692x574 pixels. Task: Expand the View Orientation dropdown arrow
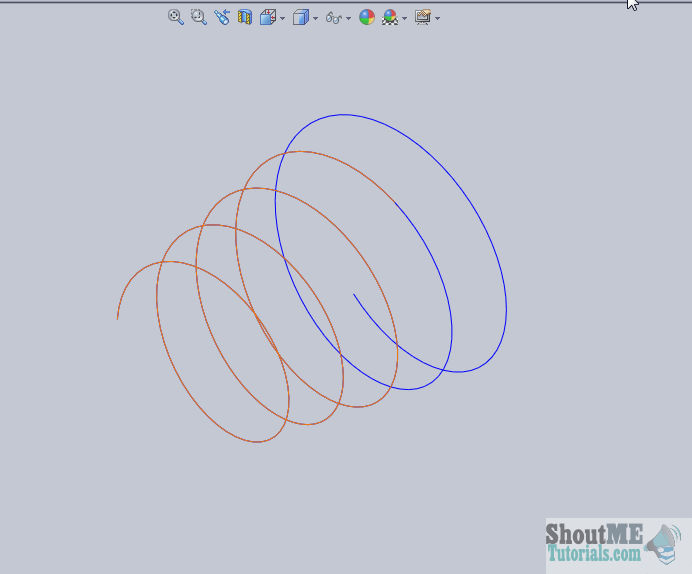coord(282,19)
